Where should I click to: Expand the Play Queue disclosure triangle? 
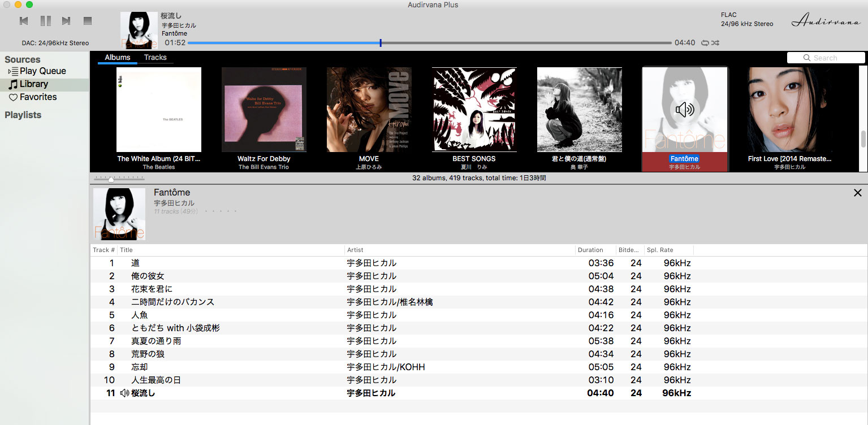8,71
